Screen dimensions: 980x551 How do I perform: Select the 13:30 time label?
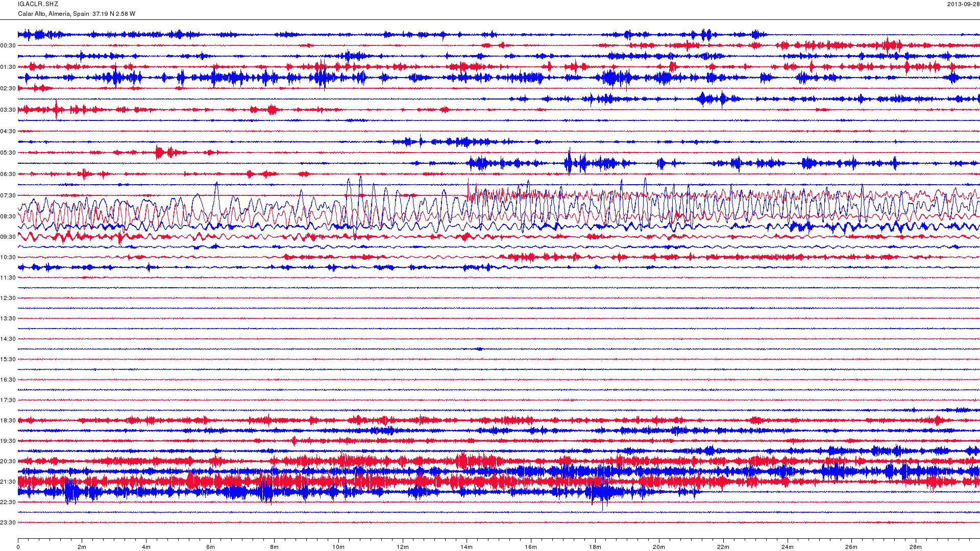pyautogui.click(x=8, y=319)
